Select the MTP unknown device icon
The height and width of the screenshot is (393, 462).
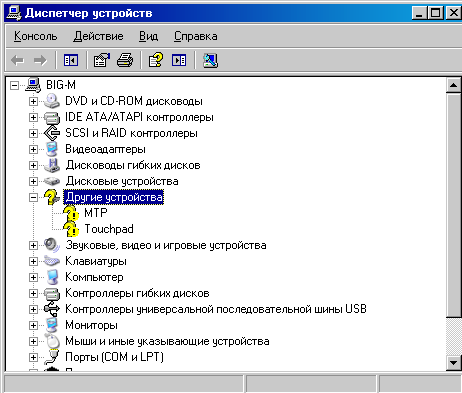(x=71, y=213)
